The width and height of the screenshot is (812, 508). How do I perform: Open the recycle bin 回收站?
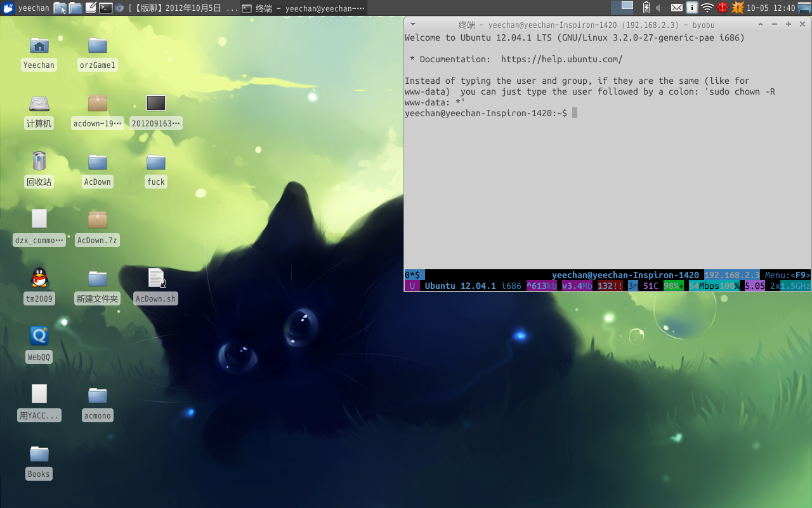tap(39, 161)
